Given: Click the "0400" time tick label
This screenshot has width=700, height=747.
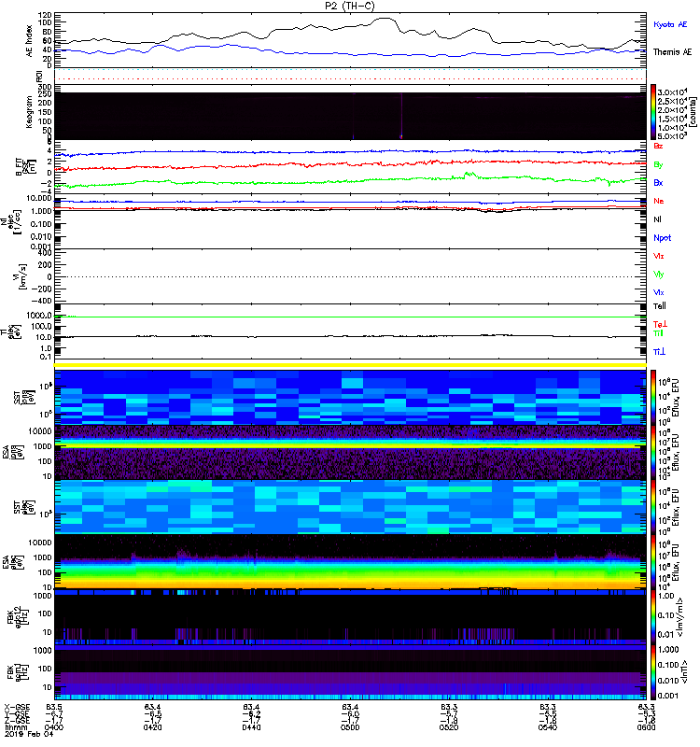Looking at the screenshot, I should pyautogui.click(x=54, y=727).
